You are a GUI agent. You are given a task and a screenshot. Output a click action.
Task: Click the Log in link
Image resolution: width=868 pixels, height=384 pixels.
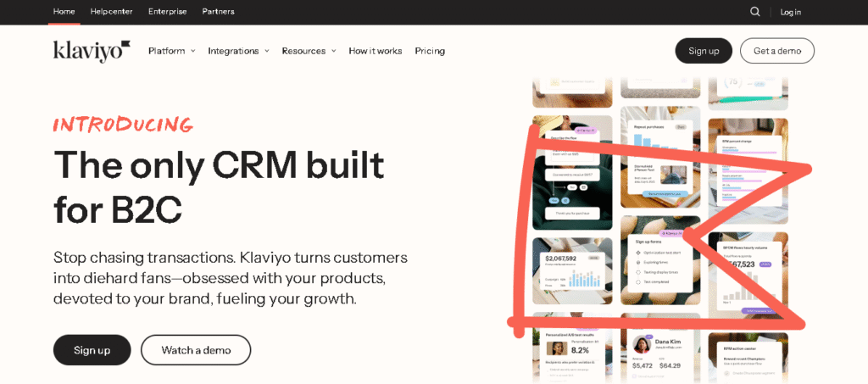791,12
